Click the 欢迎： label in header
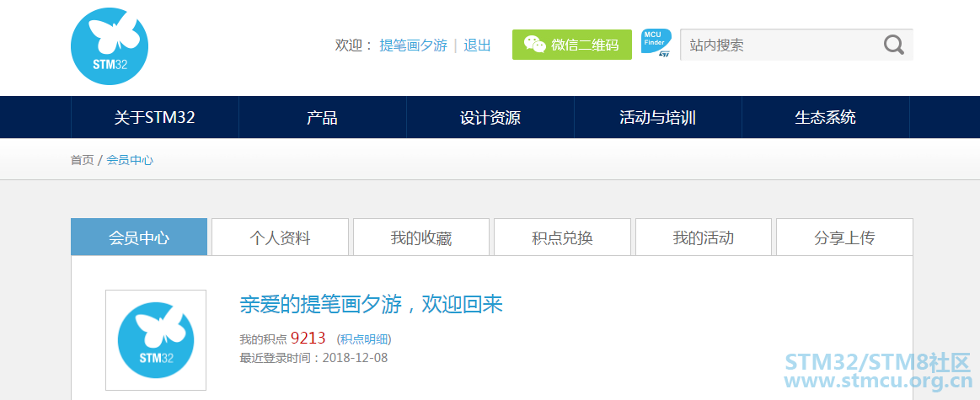The image size is (980, 400). [355, 45]
